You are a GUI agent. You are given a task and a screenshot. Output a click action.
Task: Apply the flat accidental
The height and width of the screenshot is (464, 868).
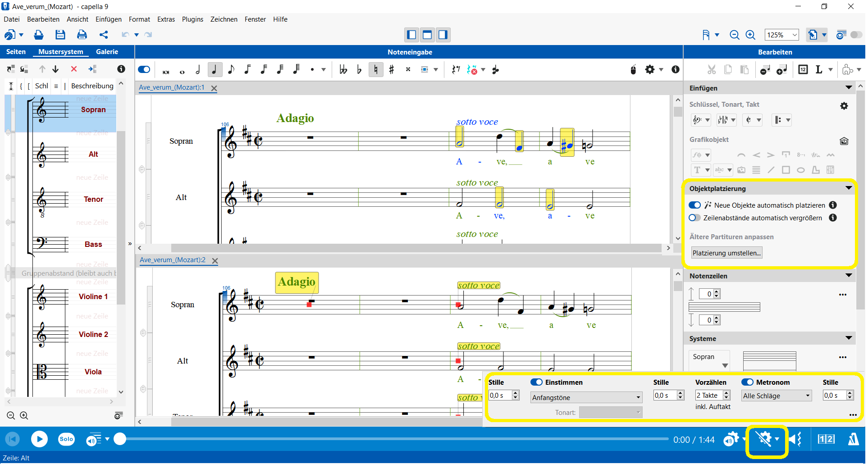click(x=359, y=69)
